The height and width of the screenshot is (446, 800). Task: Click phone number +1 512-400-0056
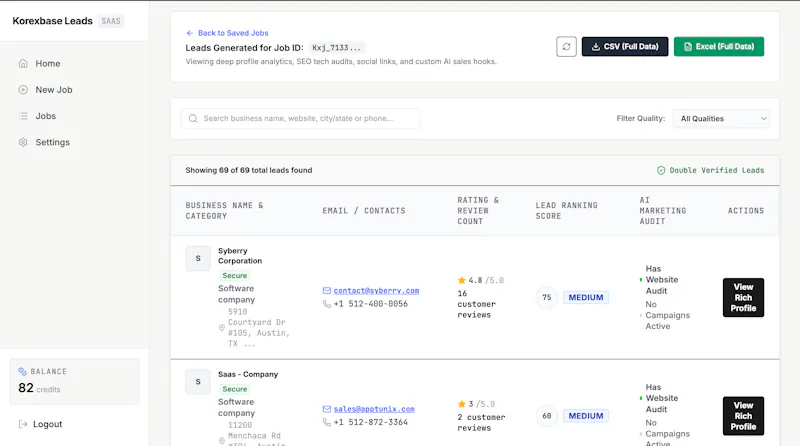click(371, 304)
